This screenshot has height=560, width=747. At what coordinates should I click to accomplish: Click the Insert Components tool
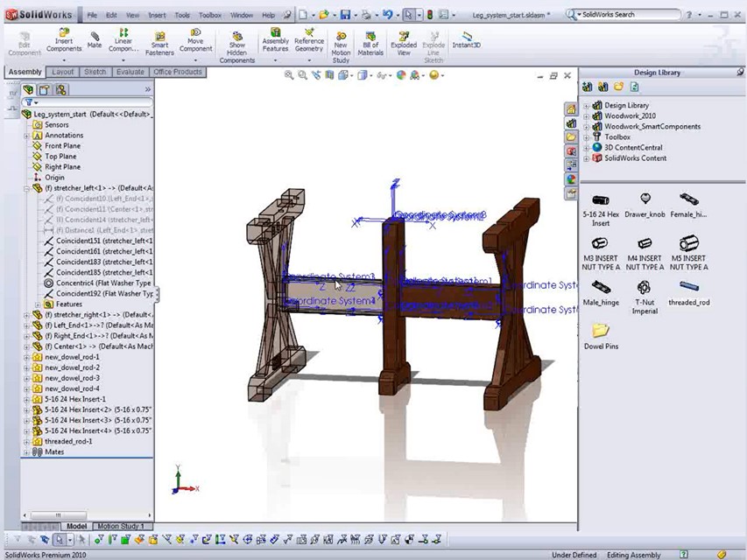click(x=64, y=39)
